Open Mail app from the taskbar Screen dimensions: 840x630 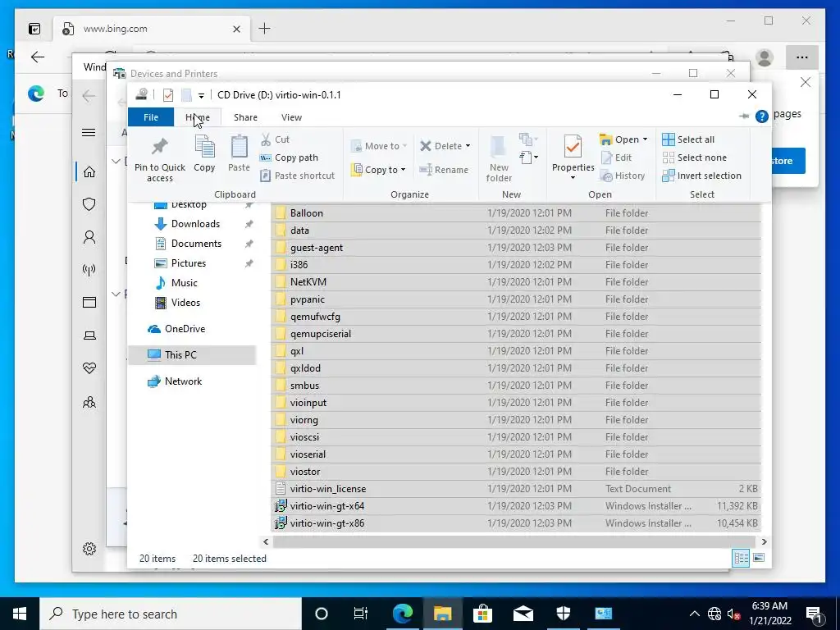click(x=523, y=614)
